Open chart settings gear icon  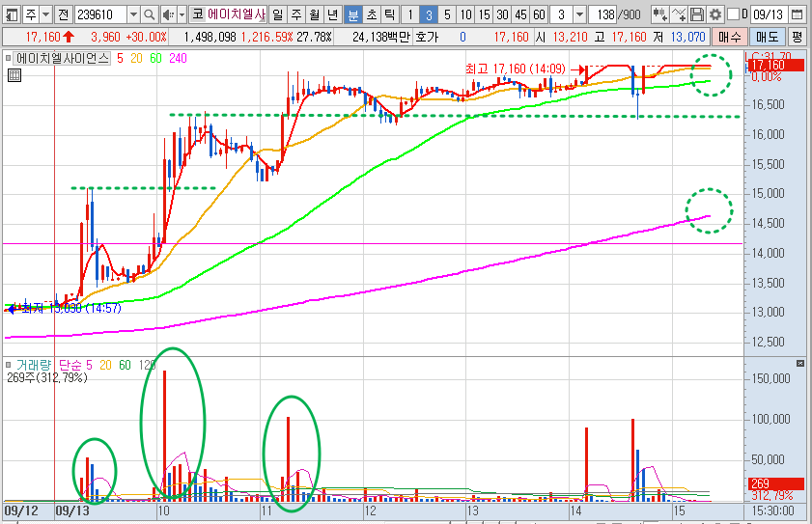pyautogui.click(x=715, y=14)
